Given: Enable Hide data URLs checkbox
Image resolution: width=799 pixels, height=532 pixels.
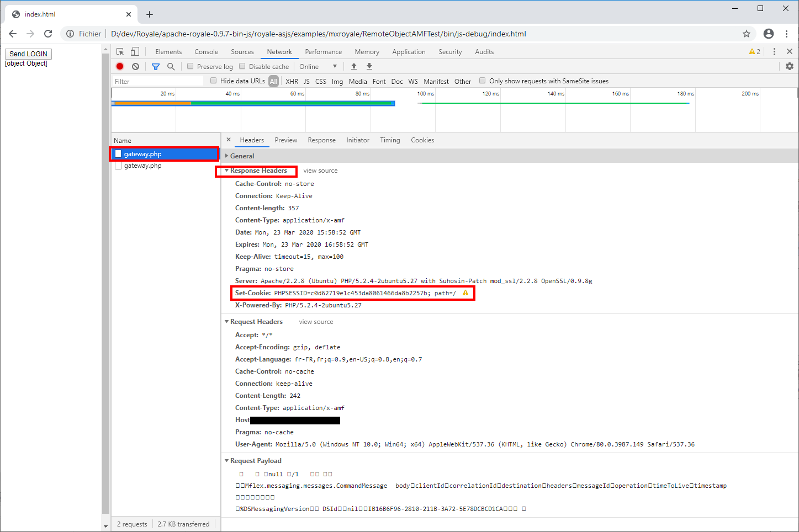Looking at the screenshot, I should point(213,81).
